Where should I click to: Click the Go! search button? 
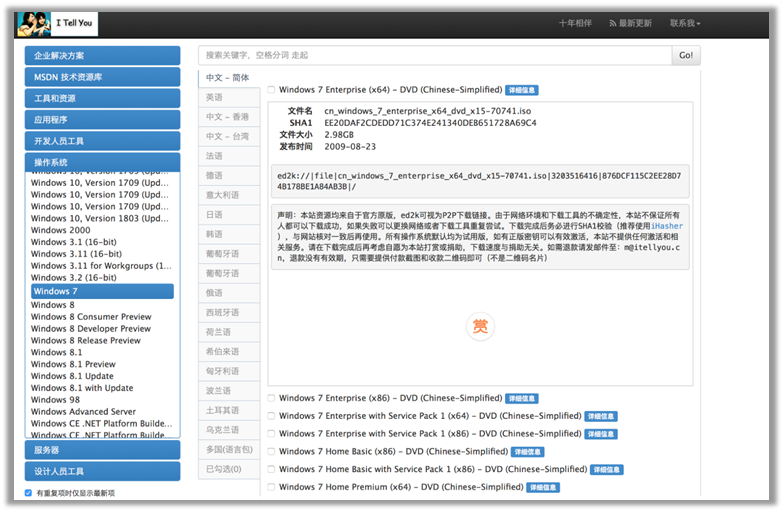(686, 56)
